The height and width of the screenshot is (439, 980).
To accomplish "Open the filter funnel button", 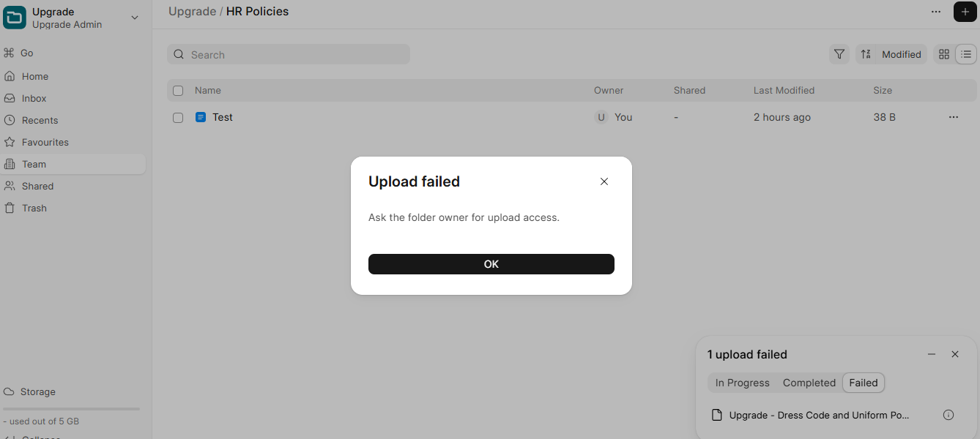I will 839,54.
